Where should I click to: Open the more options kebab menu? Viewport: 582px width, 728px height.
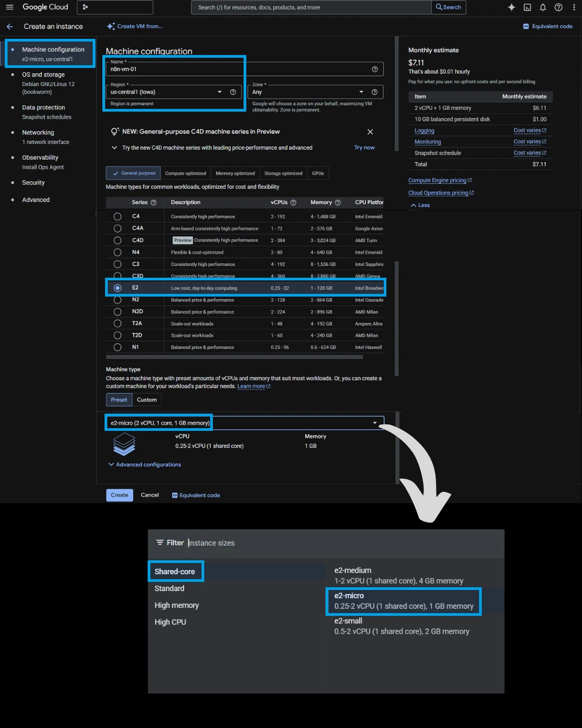pyautogui.click(x=573, y=7)
